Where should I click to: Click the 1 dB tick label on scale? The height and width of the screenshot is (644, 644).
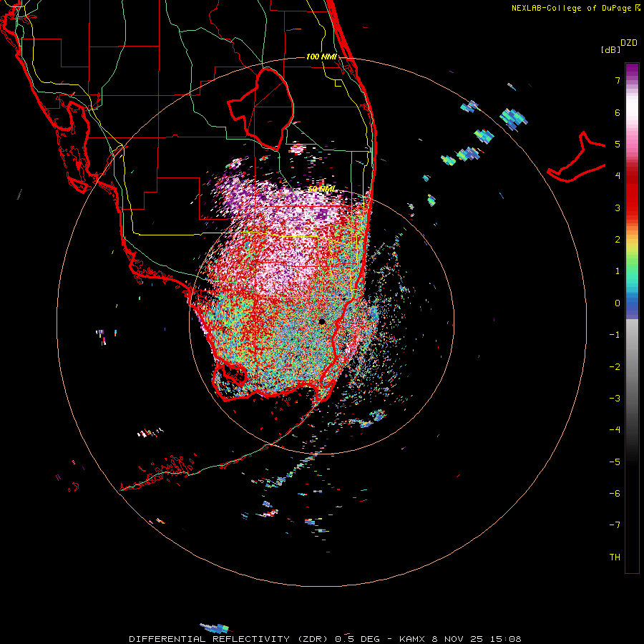click(x=618, y=271)
